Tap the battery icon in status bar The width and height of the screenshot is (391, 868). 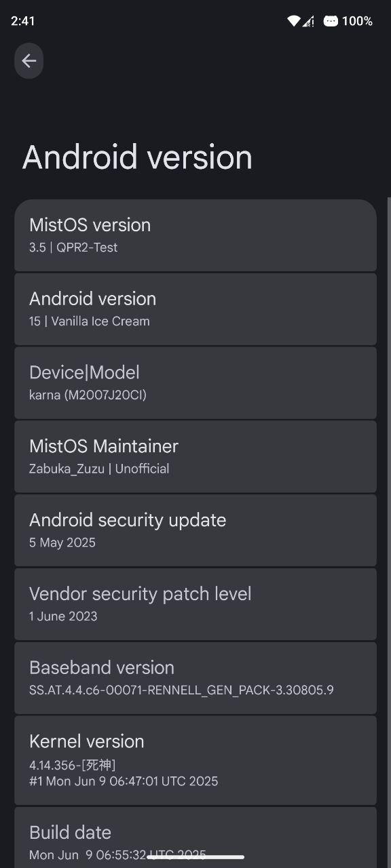click(331, 21)
